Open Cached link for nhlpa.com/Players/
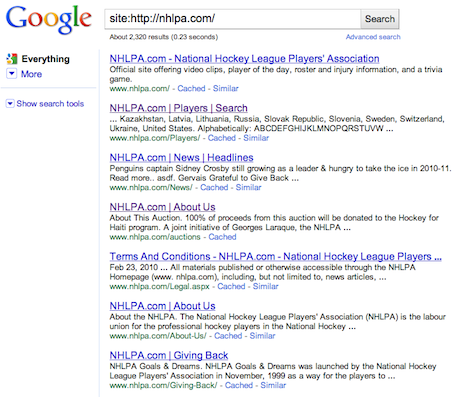460x397 pixels. 222,138
